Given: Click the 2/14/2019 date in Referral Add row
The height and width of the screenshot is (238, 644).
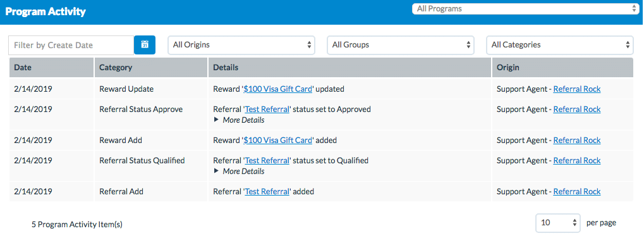Looking at the screenshot, I should tap(33, 192).
